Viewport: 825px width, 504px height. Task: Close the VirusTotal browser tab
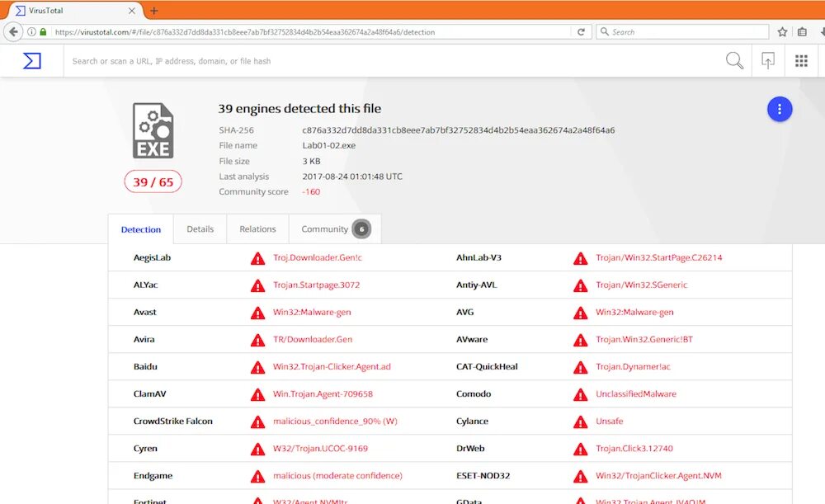(132, 11)
